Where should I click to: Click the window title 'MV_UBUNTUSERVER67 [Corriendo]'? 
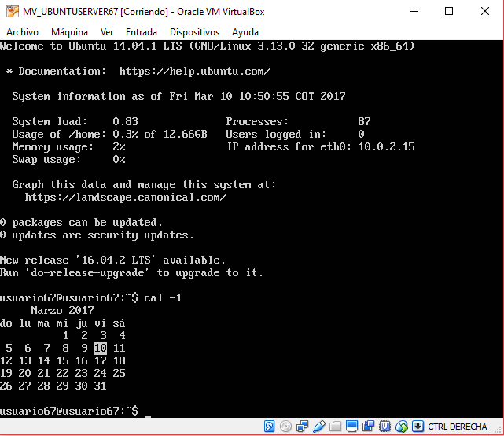(95, 12)
